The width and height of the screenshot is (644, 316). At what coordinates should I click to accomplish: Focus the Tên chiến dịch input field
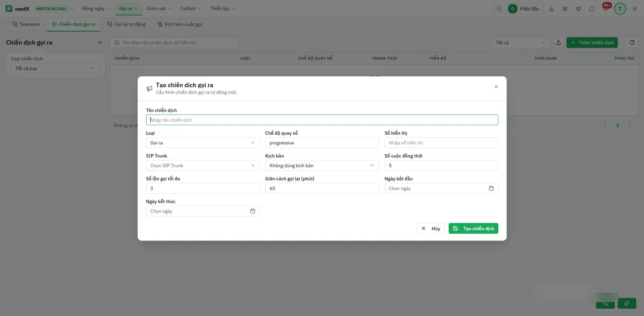pos(322,120)
